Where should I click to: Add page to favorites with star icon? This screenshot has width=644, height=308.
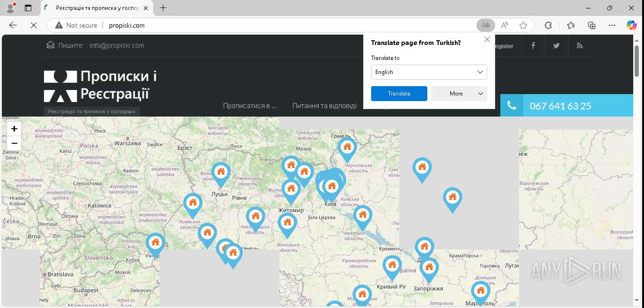point(523,25)
